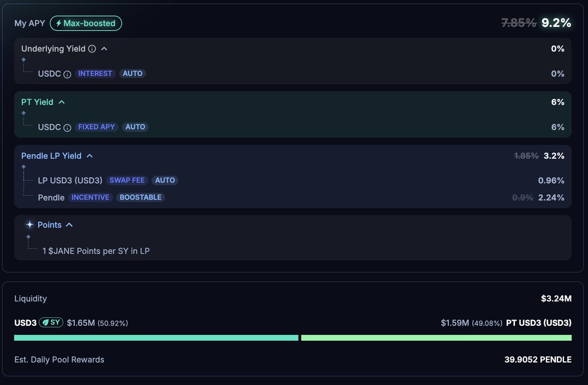Click the Liquidity heading
The height and width of the screenshot is (385, 588).
point(31,298)
